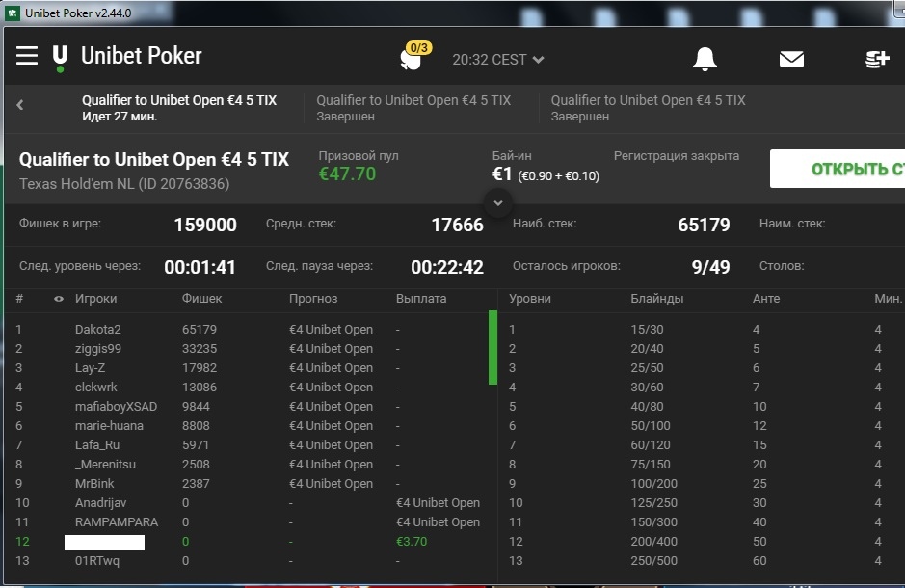Click the Прогноз column header
Screen dimensions: 905x588
click(313, 298)
